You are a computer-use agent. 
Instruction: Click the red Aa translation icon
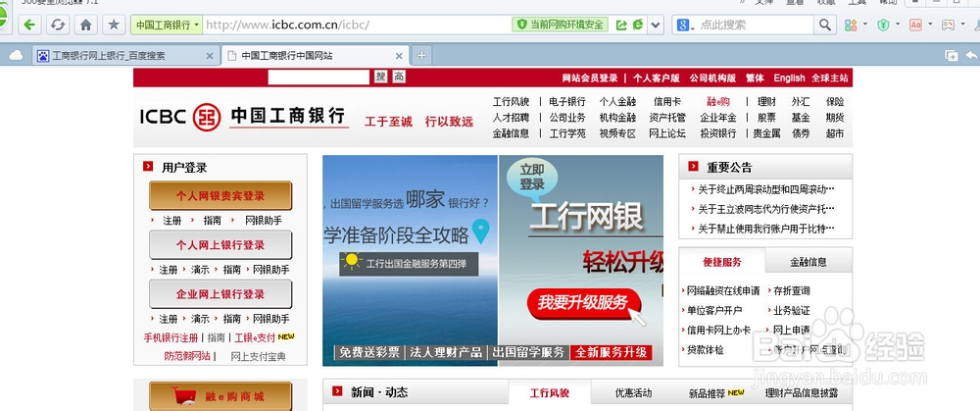[x=915, y=26]
